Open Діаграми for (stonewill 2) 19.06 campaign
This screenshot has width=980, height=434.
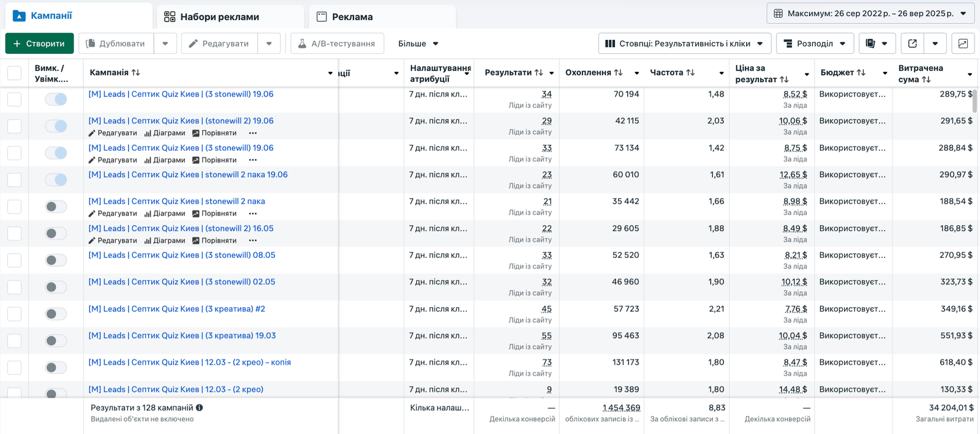tap(165, 133)
